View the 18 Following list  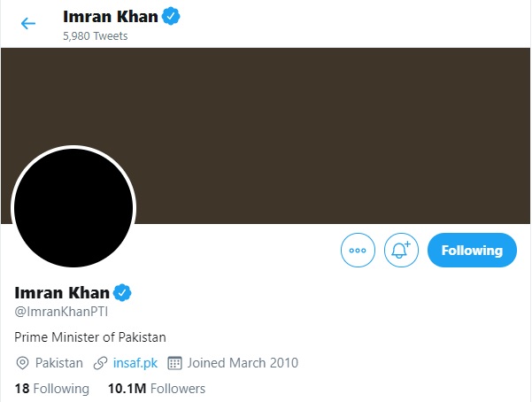52,389
